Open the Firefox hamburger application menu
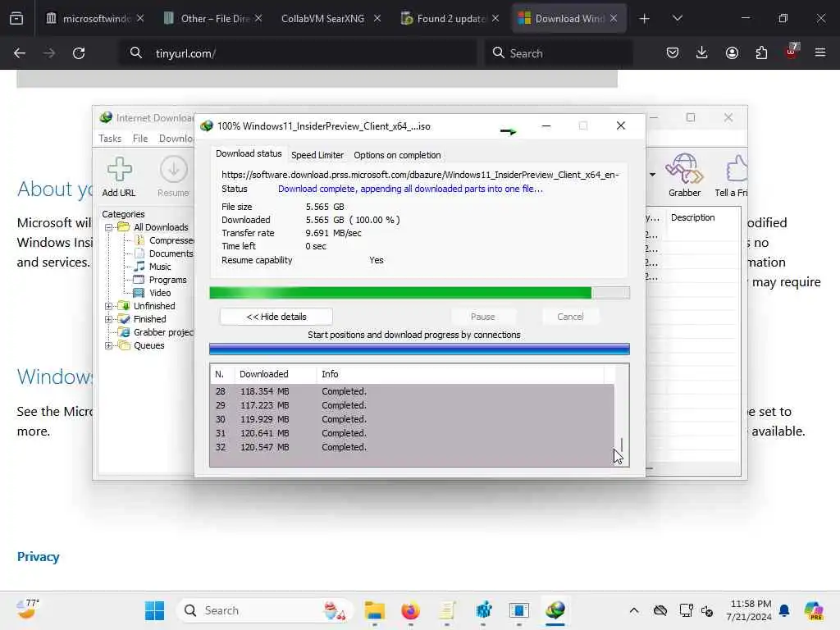840x630 pixels. click(820, 52)
